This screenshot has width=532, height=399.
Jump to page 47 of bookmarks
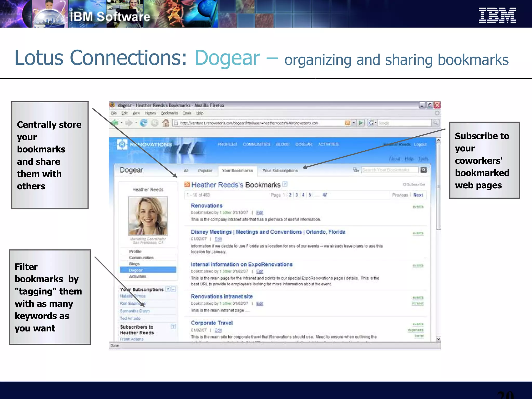(324, 195)
